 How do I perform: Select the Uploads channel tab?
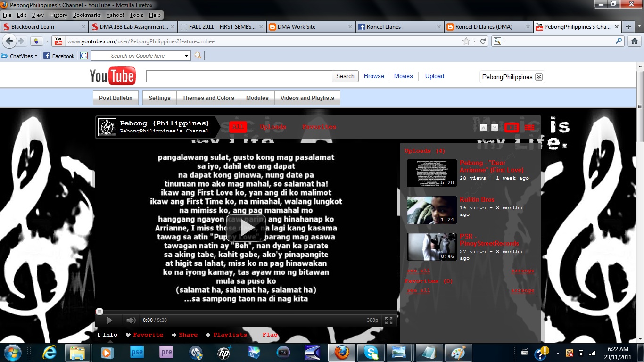[273, 127]
